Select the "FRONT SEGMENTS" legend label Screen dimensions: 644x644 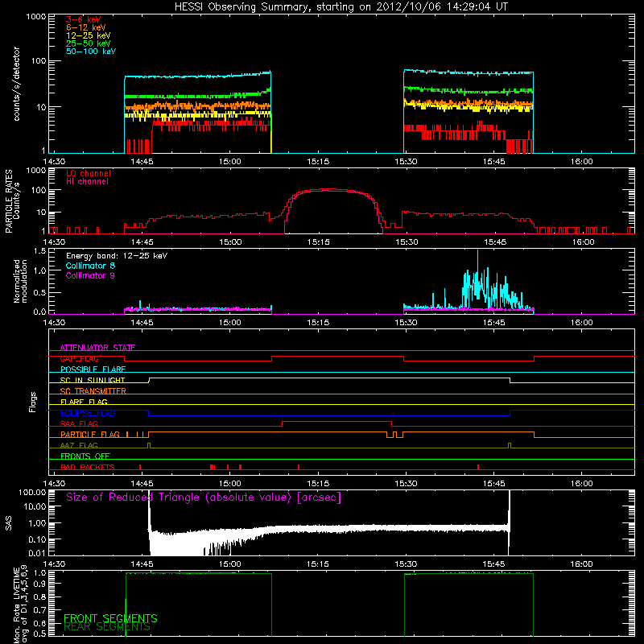coord(110,618)
